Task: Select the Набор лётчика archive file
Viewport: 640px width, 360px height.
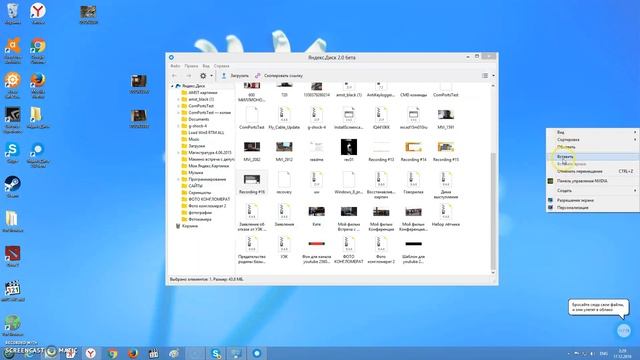Action: [446, 215]
